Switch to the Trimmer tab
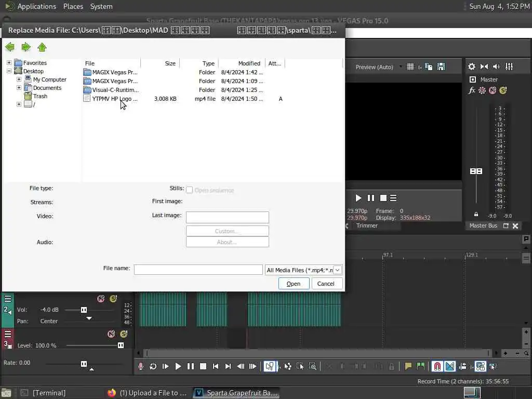Image resolution: width=532 pixels, height=399 pixels. 367,225
